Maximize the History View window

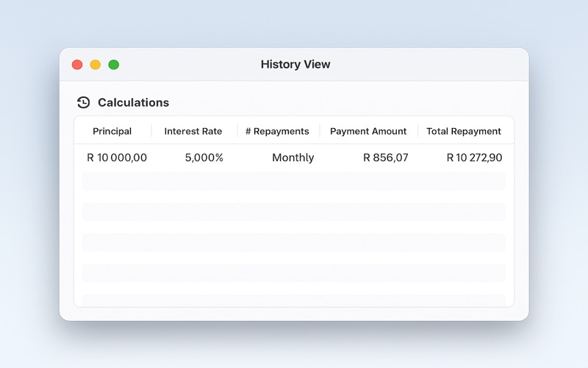(x=114, y=65)
